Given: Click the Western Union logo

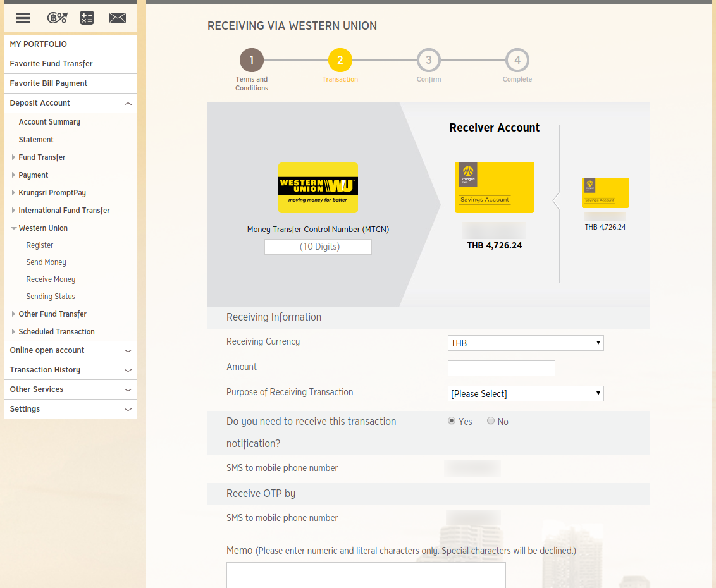Looking at the screenshot, I should (318, 188).
